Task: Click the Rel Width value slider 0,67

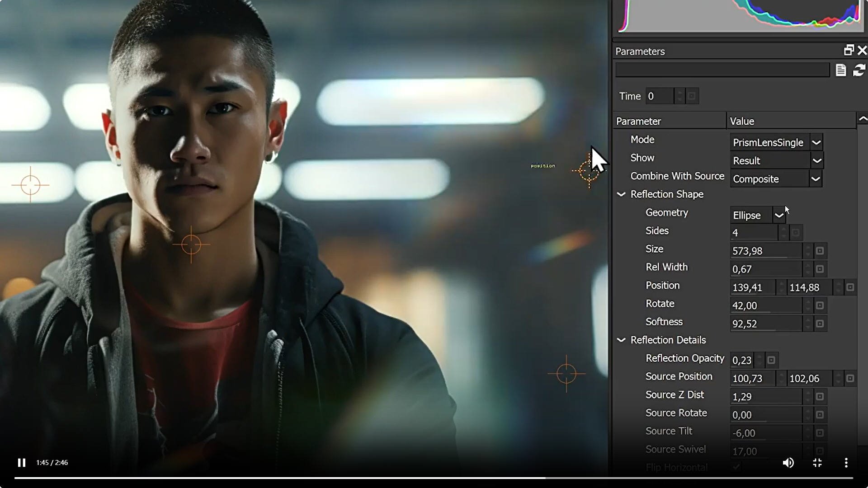Action: coord(766,269)
